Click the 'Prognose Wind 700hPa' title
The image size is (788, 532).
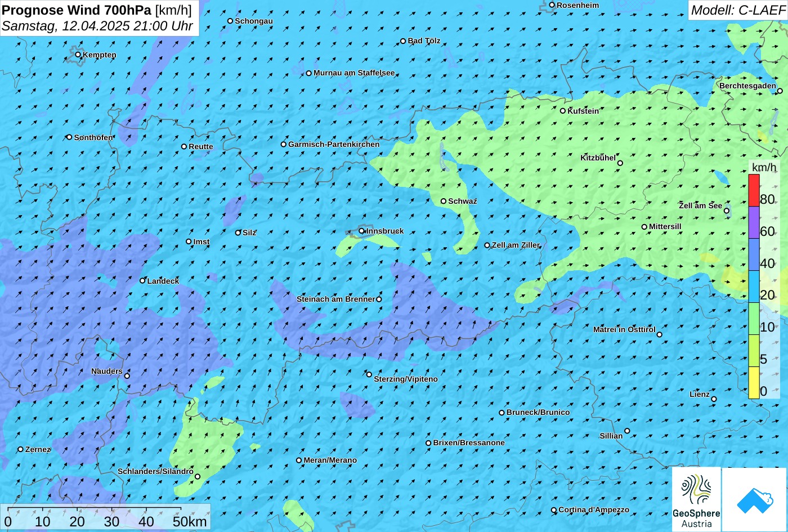click(x=77, y=10)
